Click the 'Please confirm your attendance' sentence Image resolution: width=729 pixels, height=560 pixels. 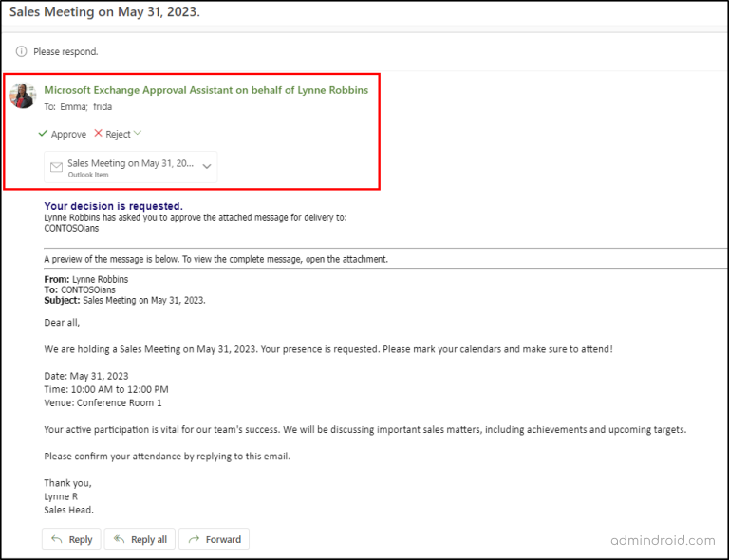pos(167,457)
